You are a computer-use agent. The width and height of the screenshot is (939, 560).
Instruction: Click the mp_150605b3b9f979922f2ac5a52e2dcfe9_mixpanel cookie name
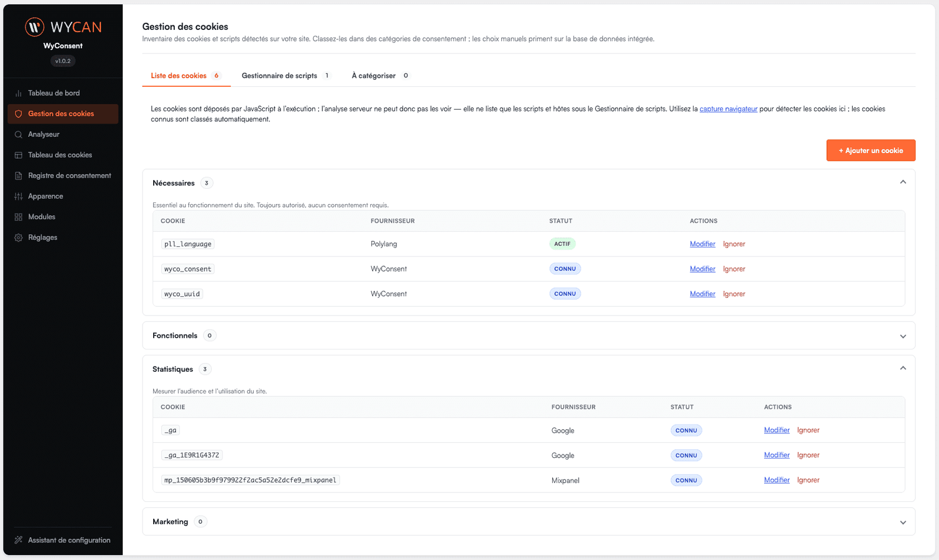coord(251,480)
